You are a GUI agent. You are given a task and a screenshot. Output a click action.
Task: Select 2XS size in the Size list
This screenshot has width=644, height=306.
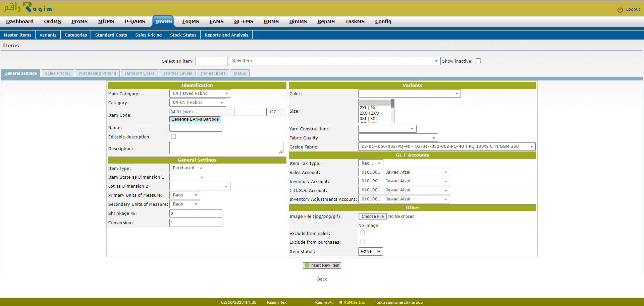click(375, 113)
